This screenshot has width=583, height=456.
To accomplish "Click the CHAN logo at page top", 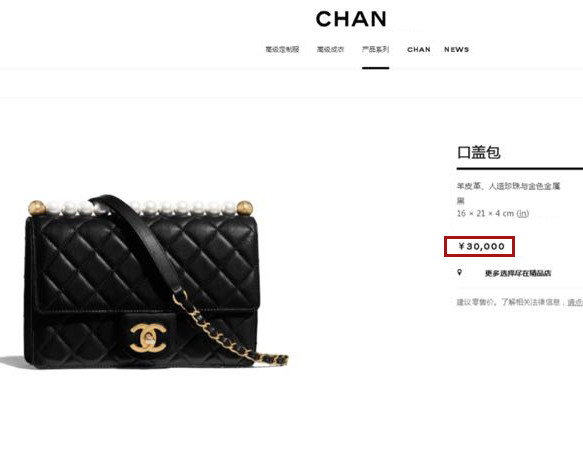I will tap(351, 19).
